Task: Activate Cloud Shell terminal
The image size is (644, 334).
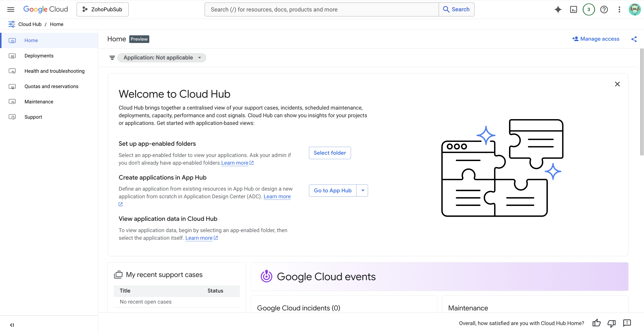Action: [574, 9]
